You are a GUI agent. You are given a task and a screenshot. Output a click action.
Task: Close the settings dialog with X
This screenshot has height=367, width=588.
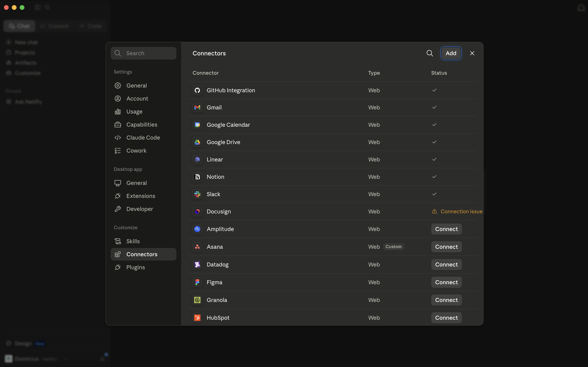coord(472,53)
